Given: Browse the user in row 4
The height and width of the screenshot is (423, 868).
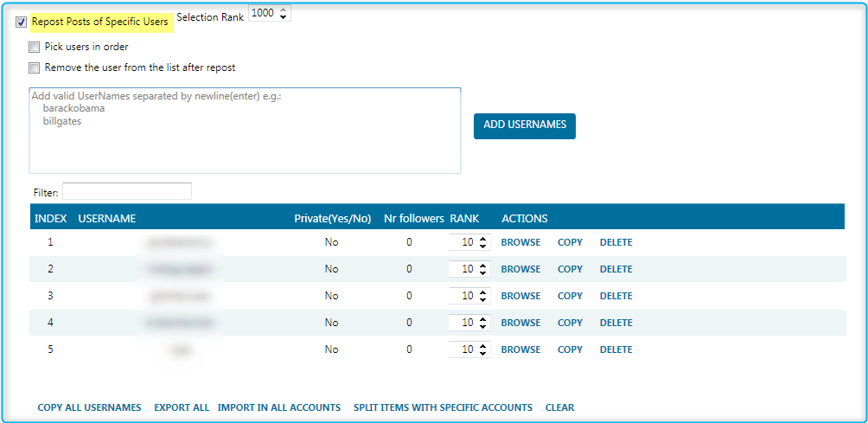Looking at the screenshot, I should pos(520,323).
